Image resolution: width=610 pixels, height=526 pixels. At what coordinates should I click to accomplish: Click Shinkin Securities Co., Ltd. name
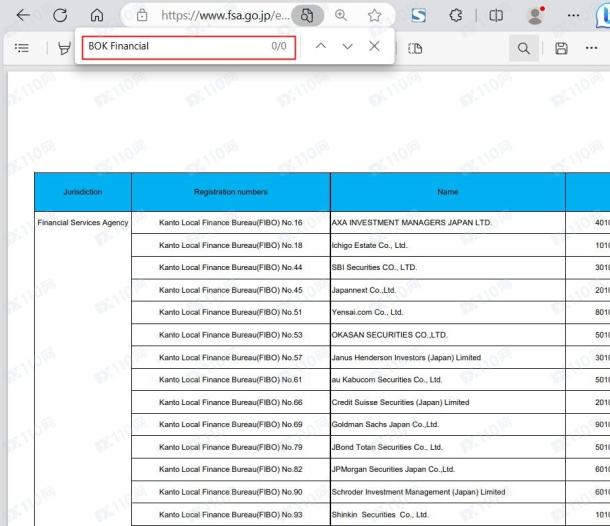coord(380,514)
